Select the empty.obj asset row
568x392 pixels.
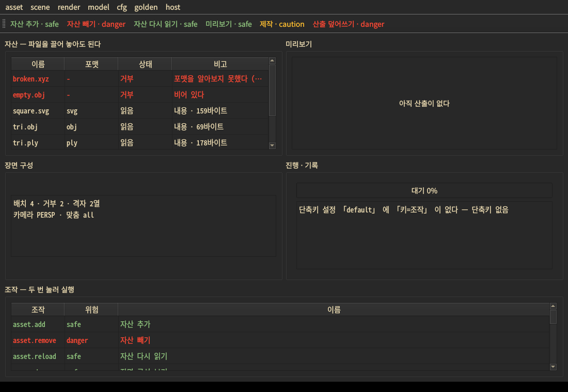pyautogui.click(x=140, y=94)
